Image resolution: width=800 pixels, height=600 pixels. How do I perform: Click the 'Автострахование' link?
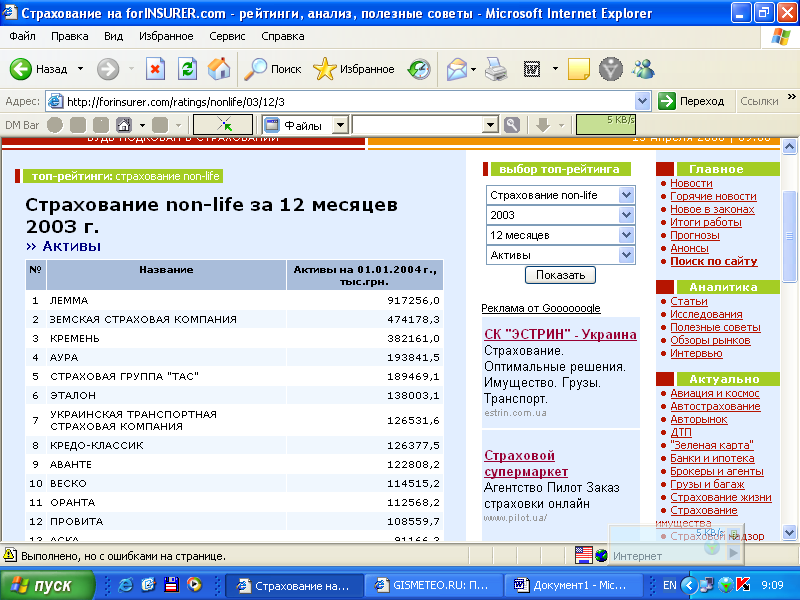pos(715,406)
